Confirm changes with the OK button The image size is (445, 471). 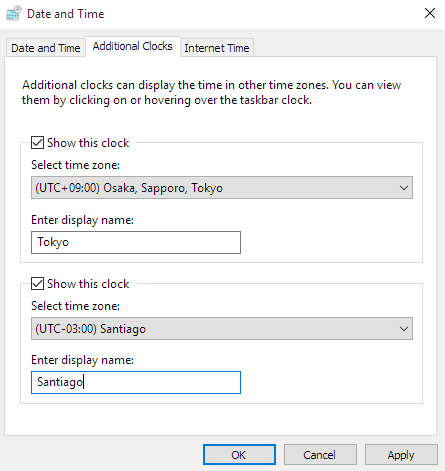(239, 455)
